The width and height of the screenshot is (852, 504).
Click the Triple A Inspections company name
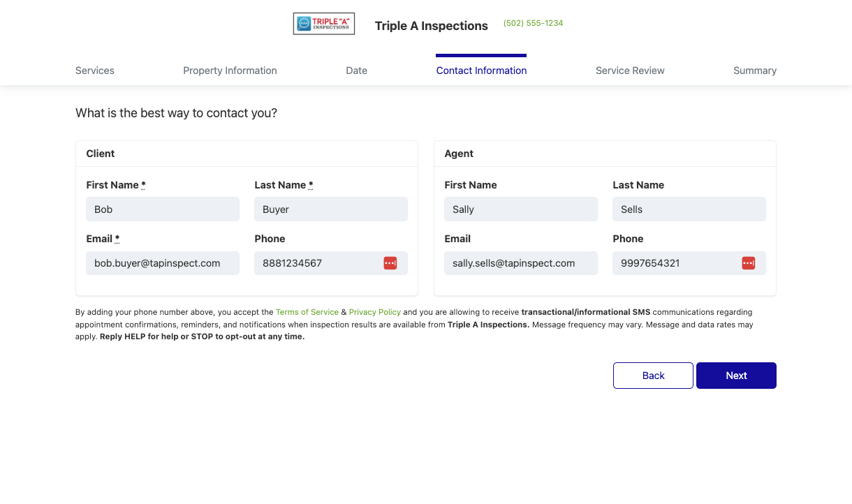click(432, 26)
